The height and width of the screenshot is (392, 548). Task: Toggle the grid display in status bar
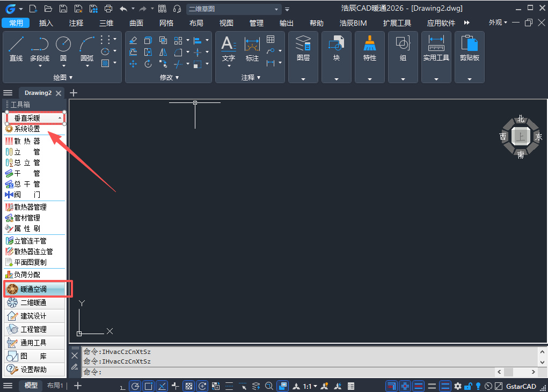point(189,386)
